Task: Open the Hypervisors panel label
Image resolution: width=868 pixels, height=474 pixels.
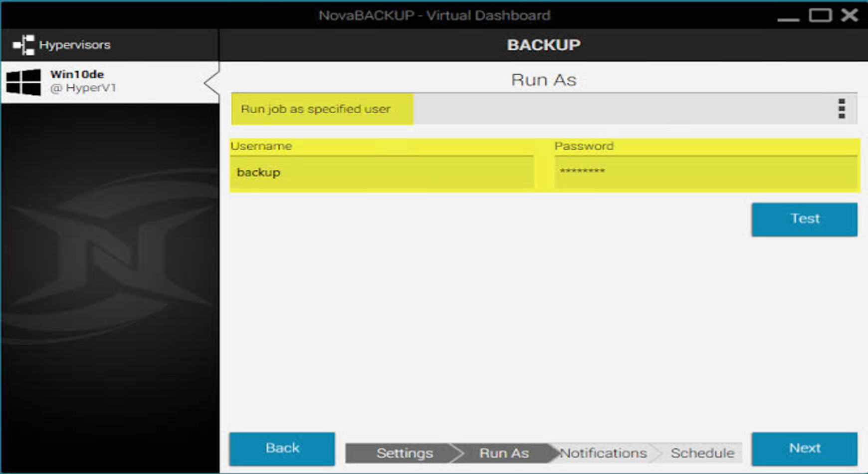Action: (75, 45)
